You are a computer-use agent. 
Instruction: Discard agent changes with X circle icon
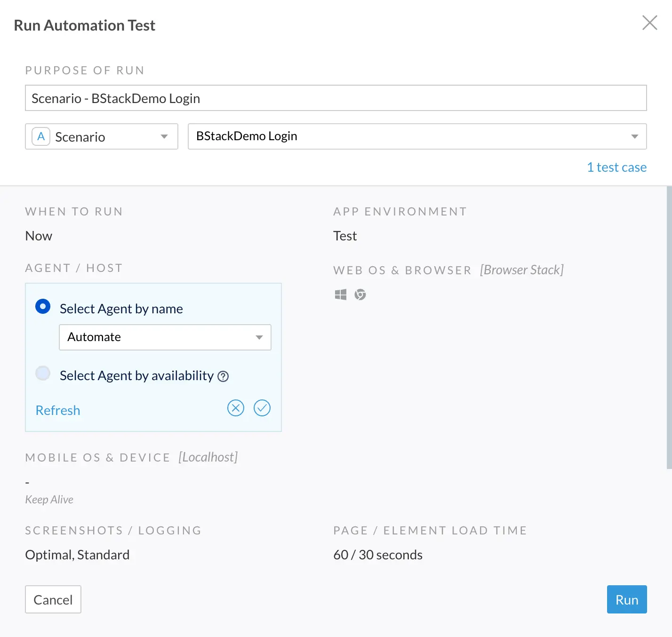(235, 408)
